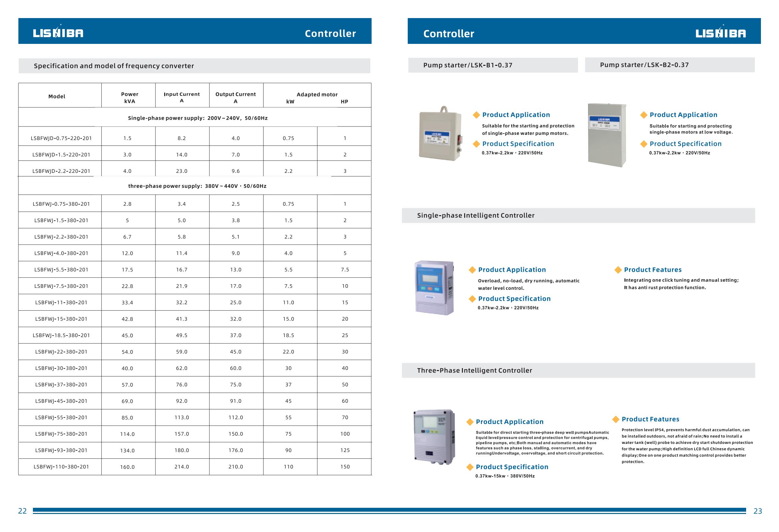The image size is (779, 532).
Task: Click the Three-Phase Intelligent Controller section heading
Action: pos(474,370)
